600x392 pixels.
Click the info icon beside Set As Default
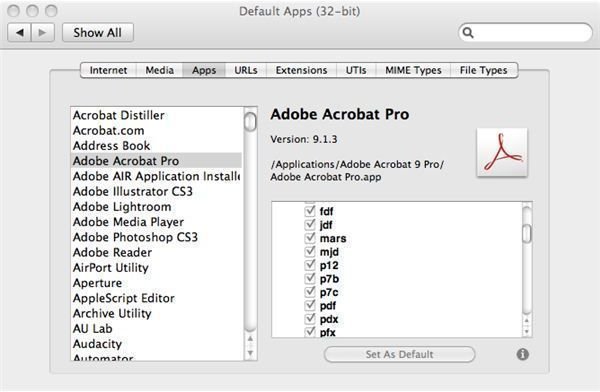[x=523, y=354]
